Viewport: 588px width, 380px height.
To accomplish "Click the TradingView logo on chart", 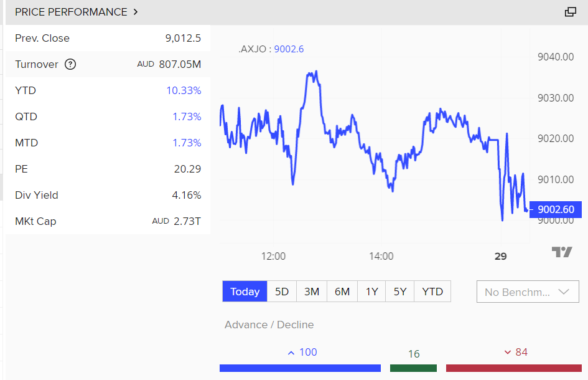I will 561,252.
